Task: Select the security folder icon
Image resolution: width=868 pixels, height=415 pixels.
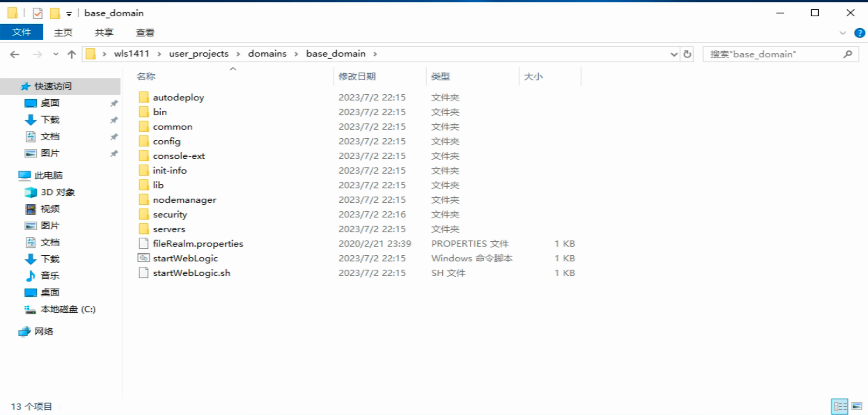Action: (x=144, y=214)
